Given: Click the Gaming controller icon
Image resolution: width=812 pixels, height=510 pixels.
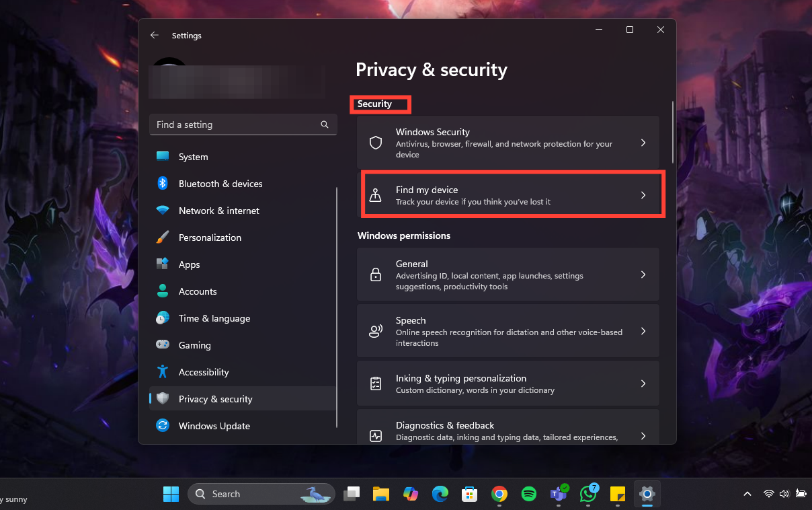Looking at the screenshot, I should pos(163,344).
